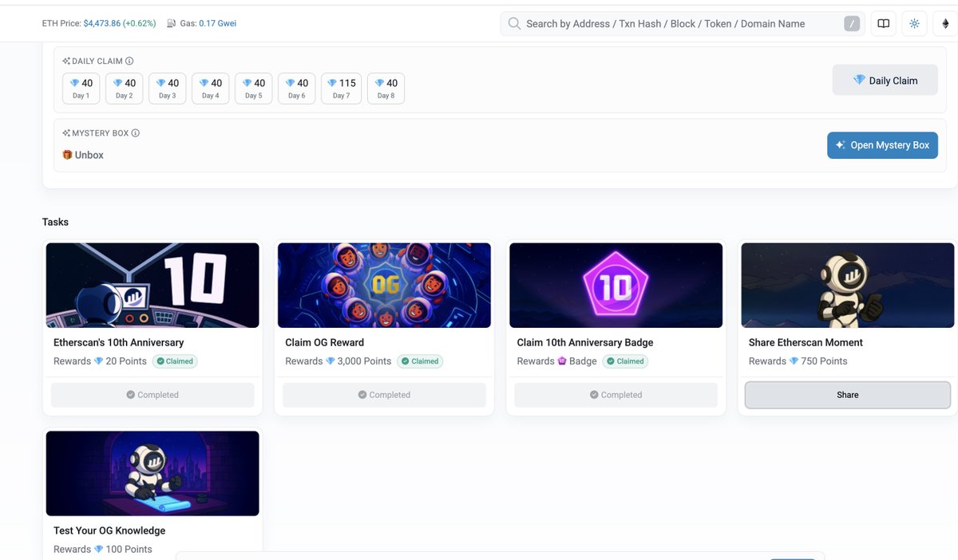Click the Tasks section heading
The width and height of the screenshot is (958, 560).
pyautogui.click(x=55, y=222)
